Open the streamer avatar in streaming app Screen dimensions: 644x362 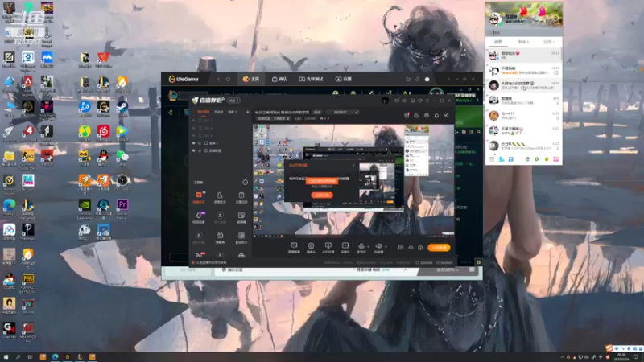tap(385, 101)
